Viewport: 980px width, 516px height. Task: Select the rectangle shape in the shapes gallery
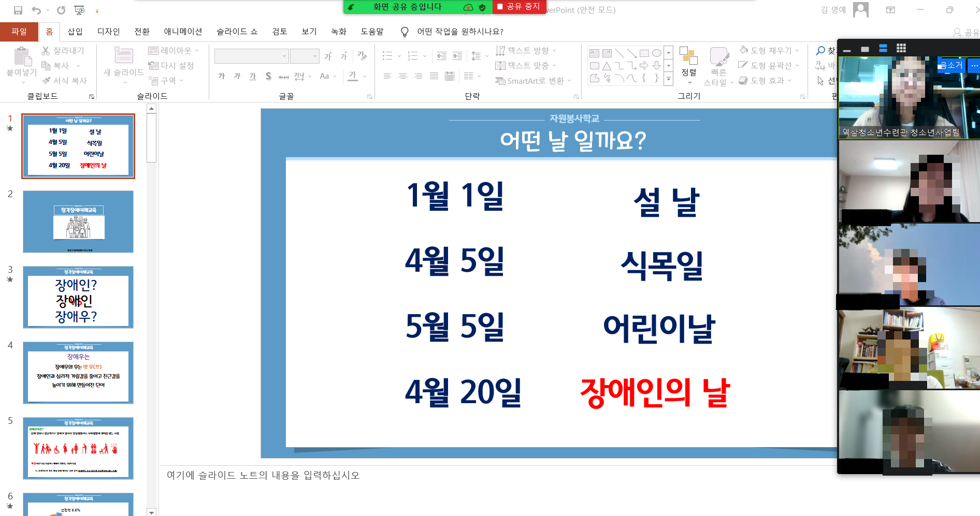tap(644, 53)
